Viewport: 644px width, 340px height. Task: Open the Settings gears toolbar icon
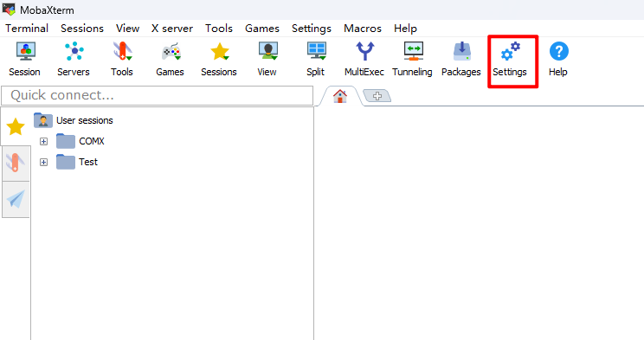(x=510, y=60)
